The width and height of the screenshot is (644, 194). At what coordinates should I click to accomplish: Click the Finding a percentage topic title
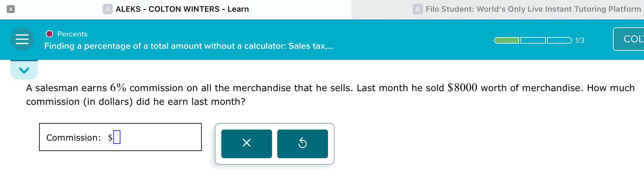pyautogui.click(x=189, y=46)
